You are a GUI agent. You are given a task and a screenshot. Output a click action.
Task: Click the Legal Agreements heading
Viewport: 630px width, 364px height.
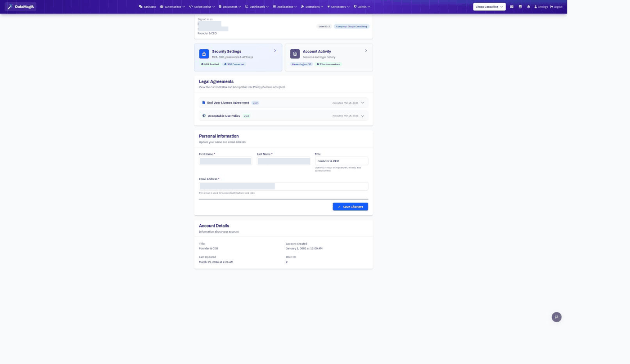point(216,82)
